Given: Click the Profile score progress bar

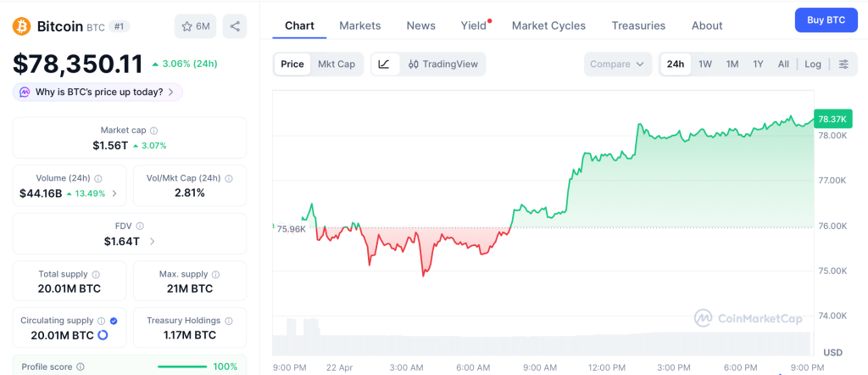Looking at the screenshot, I should [x=181, y=367].
